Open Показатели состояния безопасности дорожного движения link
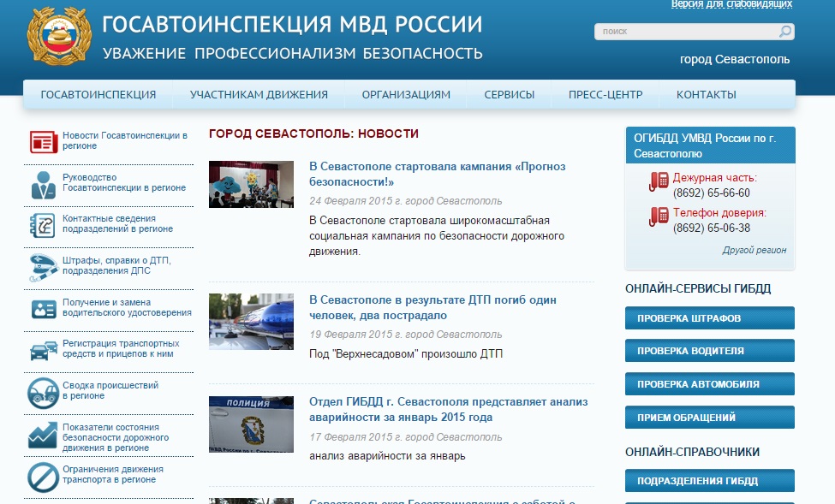Viewport: 835px width, 504px height. (x=116, y=437)
